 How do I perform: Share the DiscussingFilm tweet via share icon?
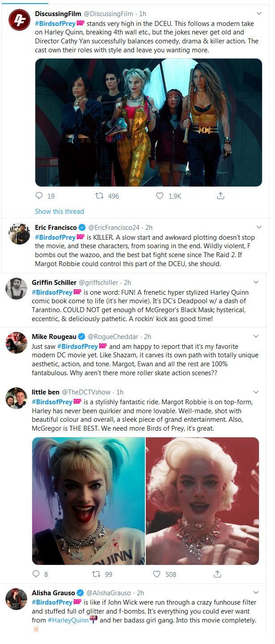[220, 196]
